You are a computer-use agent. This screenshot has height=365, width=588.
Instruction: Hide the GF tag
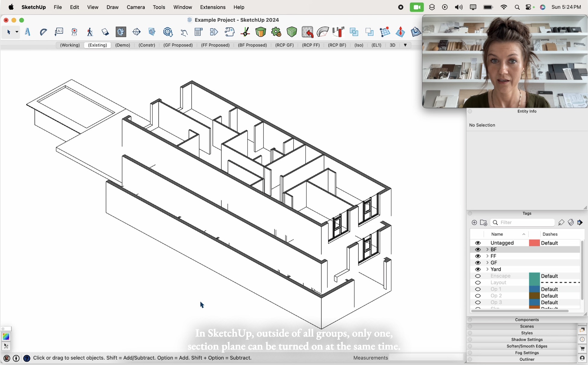[x=478, y=263]
